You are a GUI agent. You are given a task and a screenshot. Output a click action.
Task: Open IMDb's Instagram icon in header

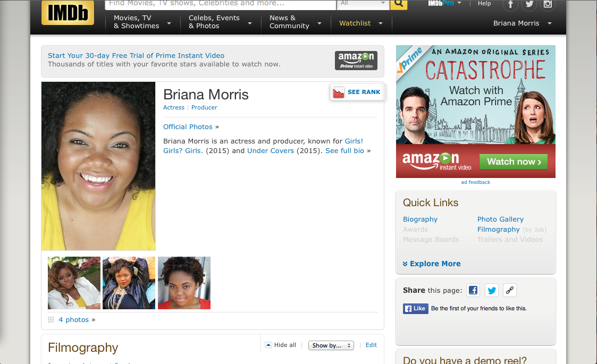pos(548,5)
